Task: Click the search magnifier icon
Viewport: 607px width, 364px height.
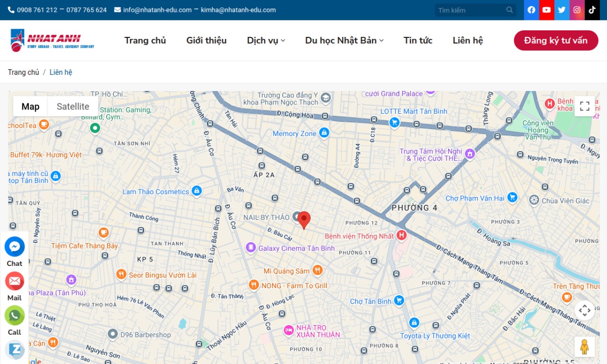Action: [510, 10]
